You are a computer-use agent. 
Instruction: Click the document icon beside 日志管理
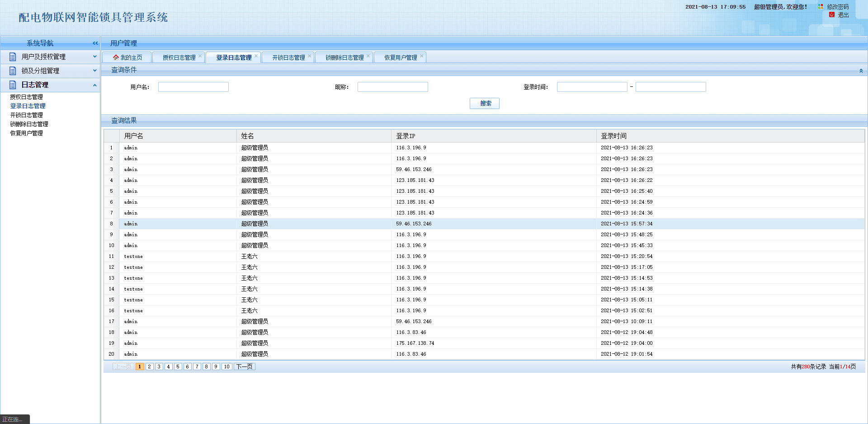pyautogui.click(x=13, y=85)
